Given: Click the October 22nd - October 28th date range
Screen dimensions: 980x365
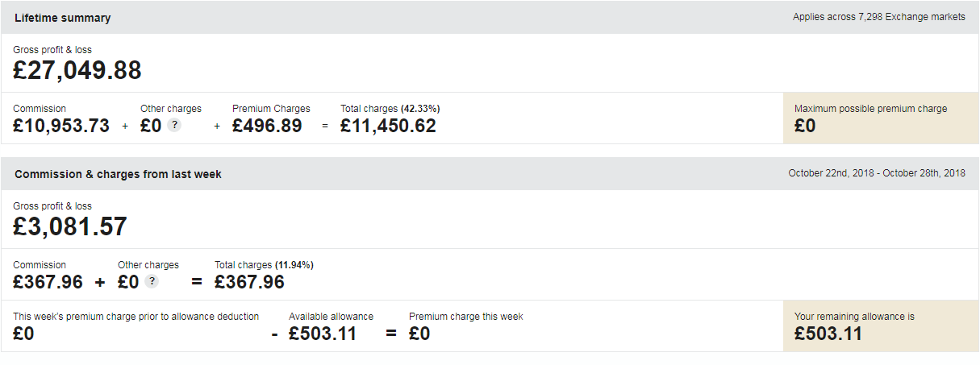Looking at the screenshot, I should coord(876,173).
